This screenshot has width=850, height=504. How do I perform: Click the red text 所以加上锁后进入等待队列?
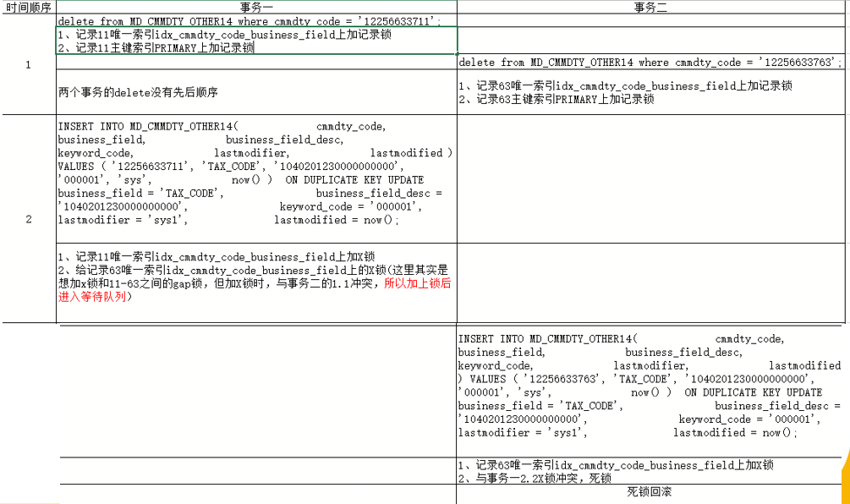point(255,290)
